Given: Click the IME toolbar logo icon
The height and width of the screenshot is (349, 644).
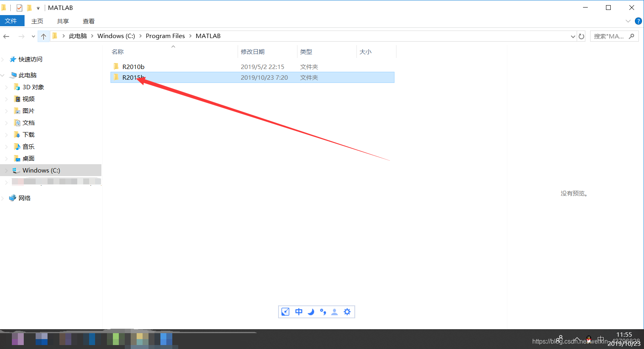Looking at the screenshot, I should click(286, 312).
